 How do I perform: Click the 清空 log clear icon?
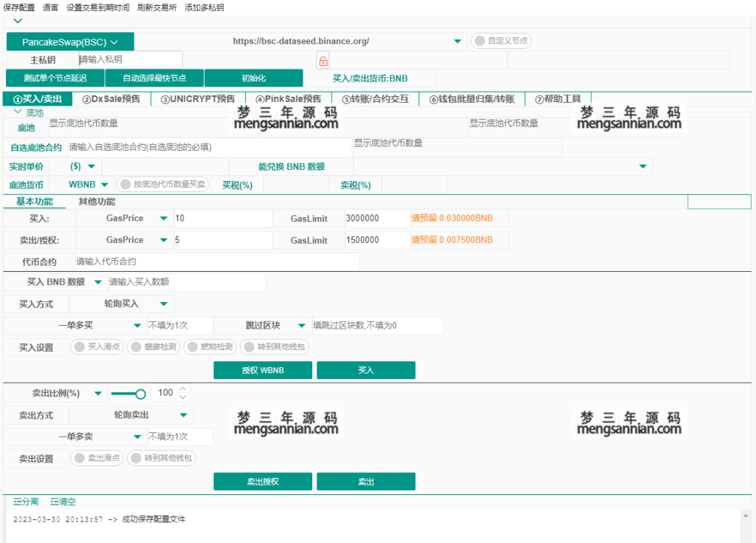tap(63, 502)
